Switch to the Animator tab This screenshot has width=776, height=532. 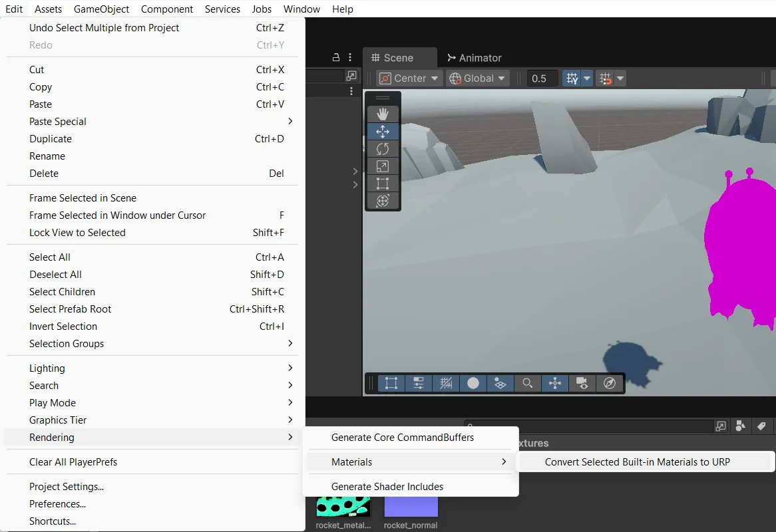tap(474, 58)
